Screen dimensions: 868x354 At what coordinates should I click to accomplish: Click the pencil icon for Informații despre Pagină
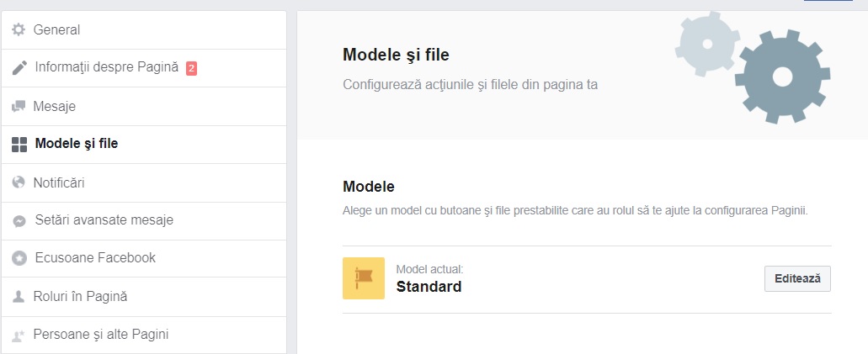pos(19,67)
